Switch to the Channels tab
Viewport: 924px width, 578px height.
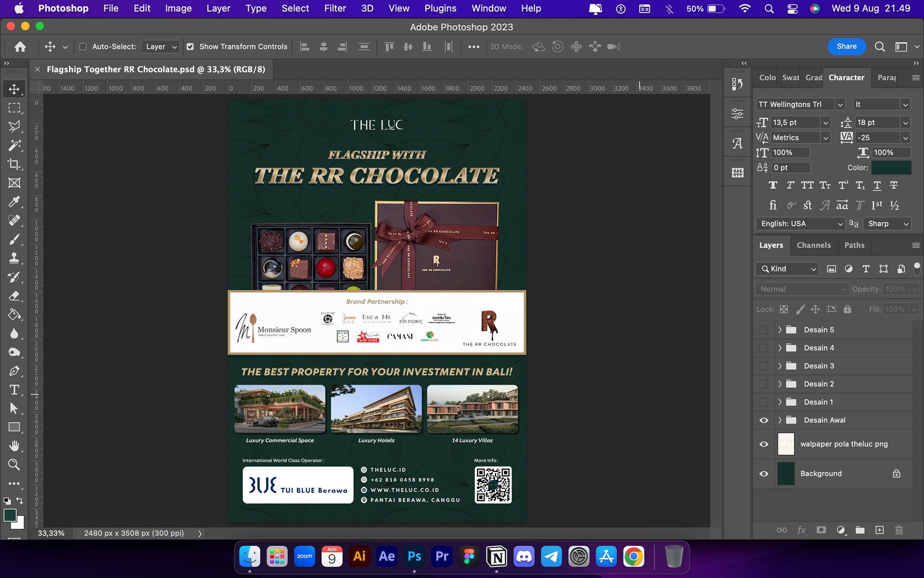click(x=813, y=245)
